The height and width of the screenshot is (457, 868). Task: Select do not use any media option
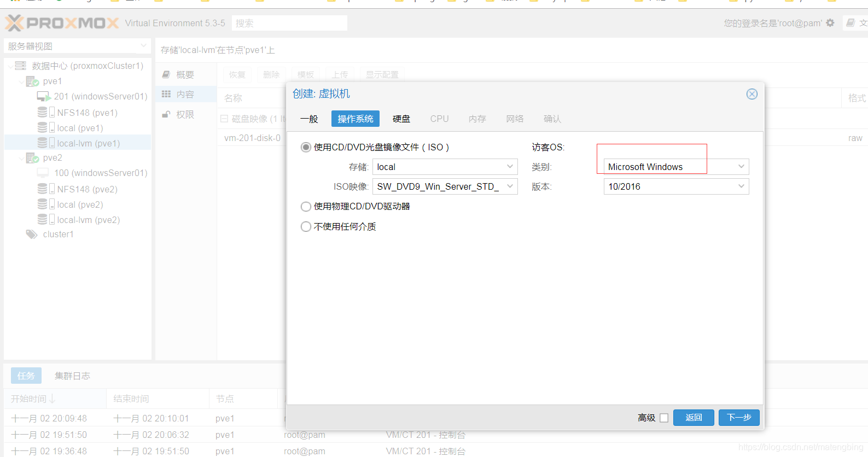coord(306,226)
